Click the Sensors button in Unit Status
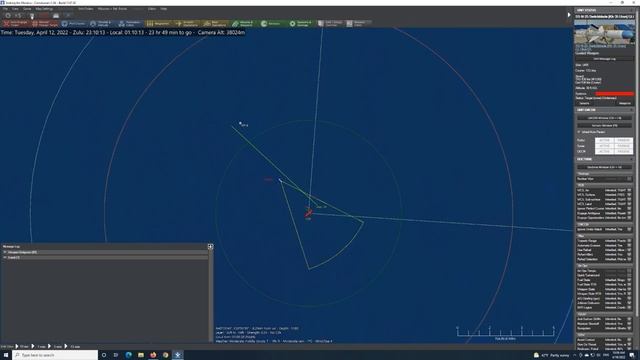The height and width of the screenshot is (360, 640). coord(584,103)
